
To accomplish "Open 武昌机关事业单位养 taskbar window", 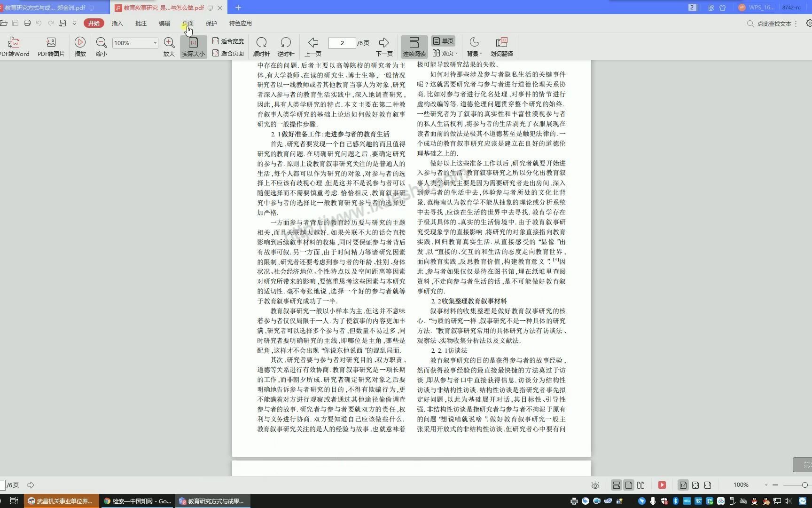I will [62, 501].
